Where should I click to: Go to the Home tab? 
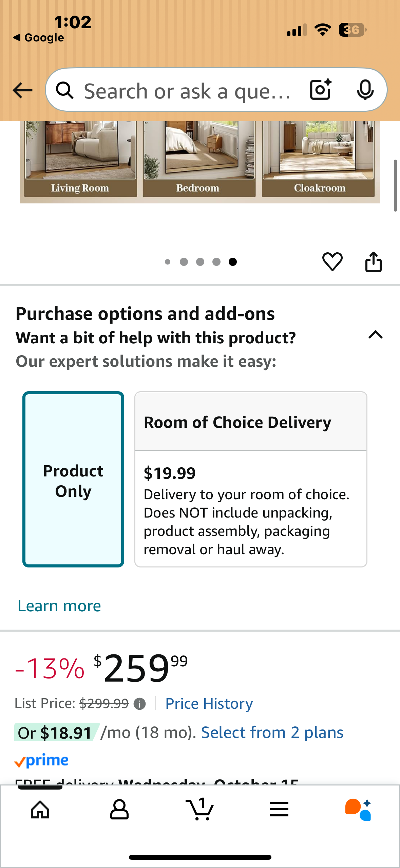pyautogui.click(x=40, y=809)
